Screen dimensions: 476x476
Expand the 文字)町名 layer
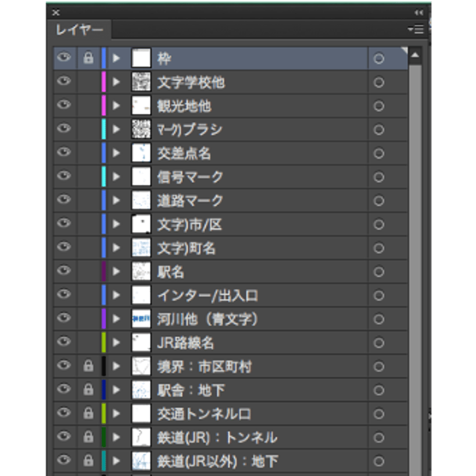(x=116, y=247)
